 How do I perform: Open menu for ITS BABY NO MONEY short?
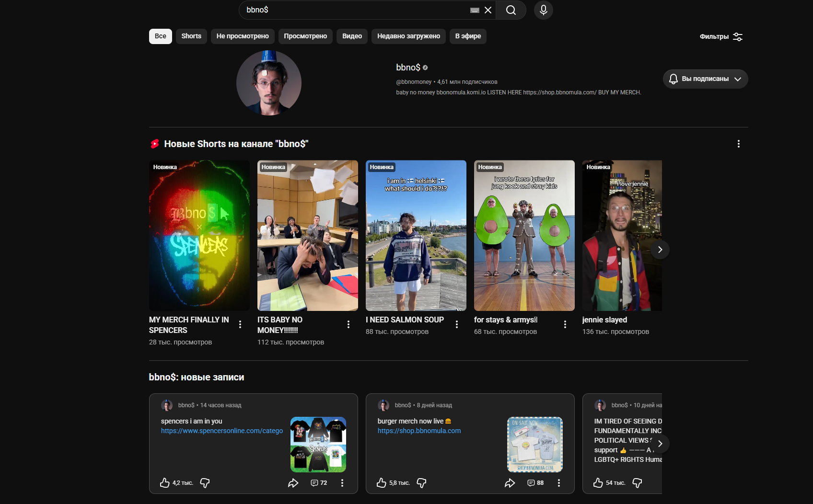348,324
